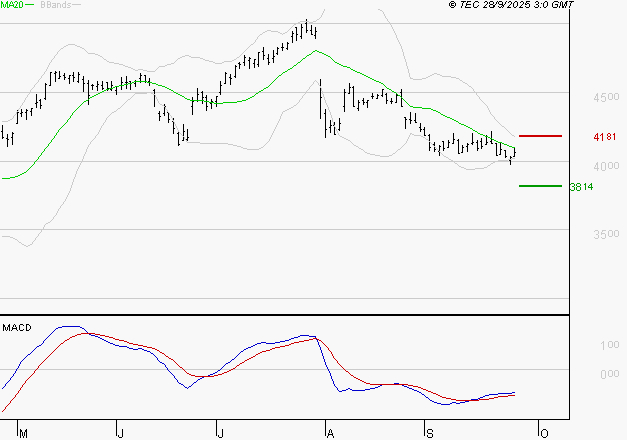Select the A month label on time axis
The width and height of the screenshot is (627, 440).
point(328,432)
